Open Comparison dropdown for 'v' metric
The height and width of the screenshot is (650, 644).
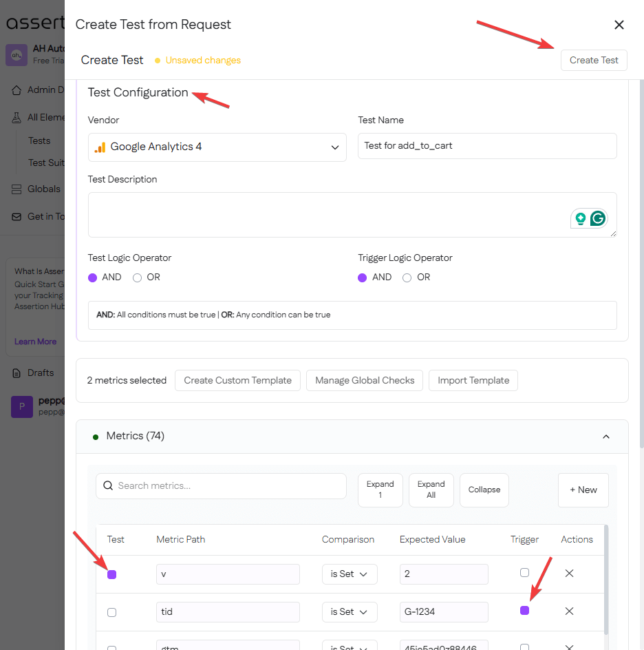[350, 574]
